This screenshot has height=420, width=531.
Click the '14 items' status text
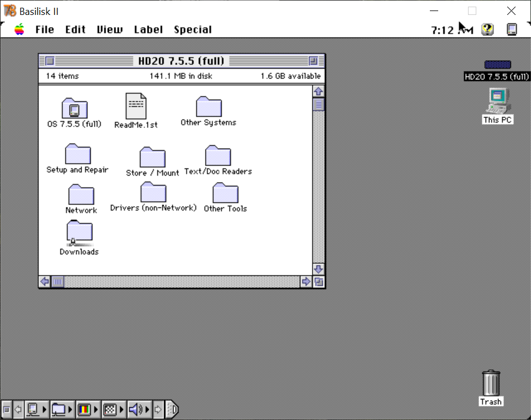pos(62,76)
